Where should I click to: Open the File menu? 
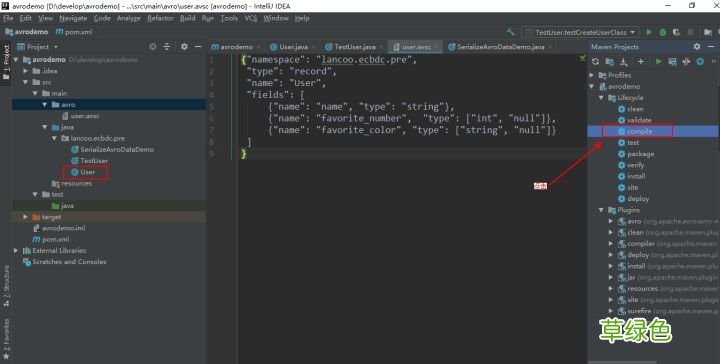pyautogui.click(x=8, y=18)
